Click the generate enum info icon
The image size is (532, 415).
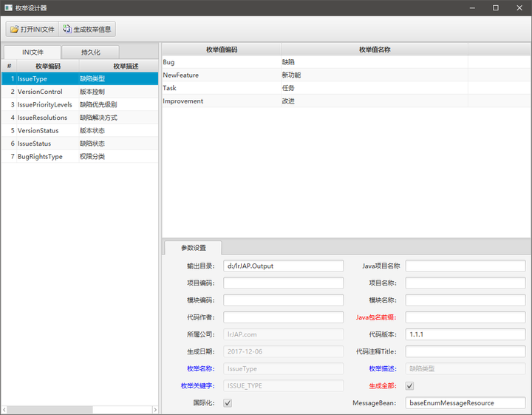(66, 29)
